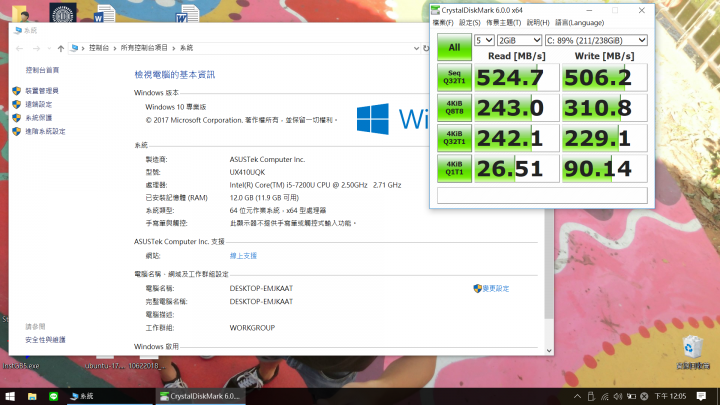Select the Recycle Bin desktop icon
The image size is (720, 405).
tap(692, 353)
